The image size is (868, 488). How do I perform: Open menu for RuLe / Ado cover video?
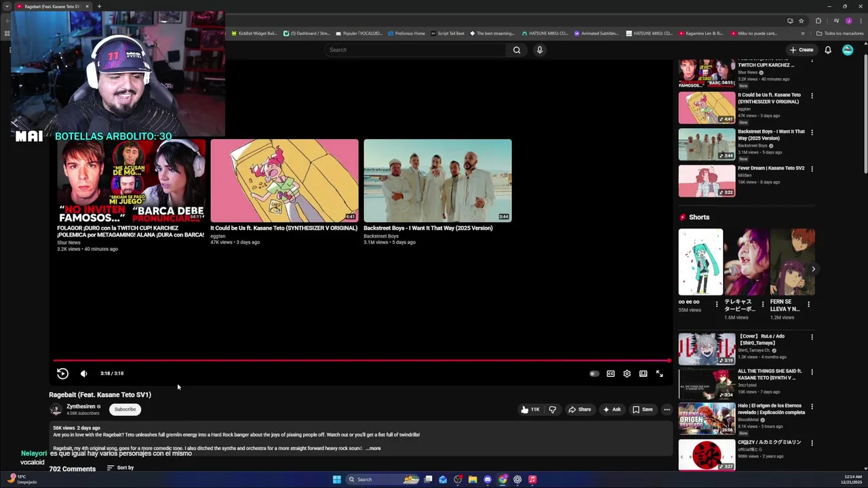812,337
